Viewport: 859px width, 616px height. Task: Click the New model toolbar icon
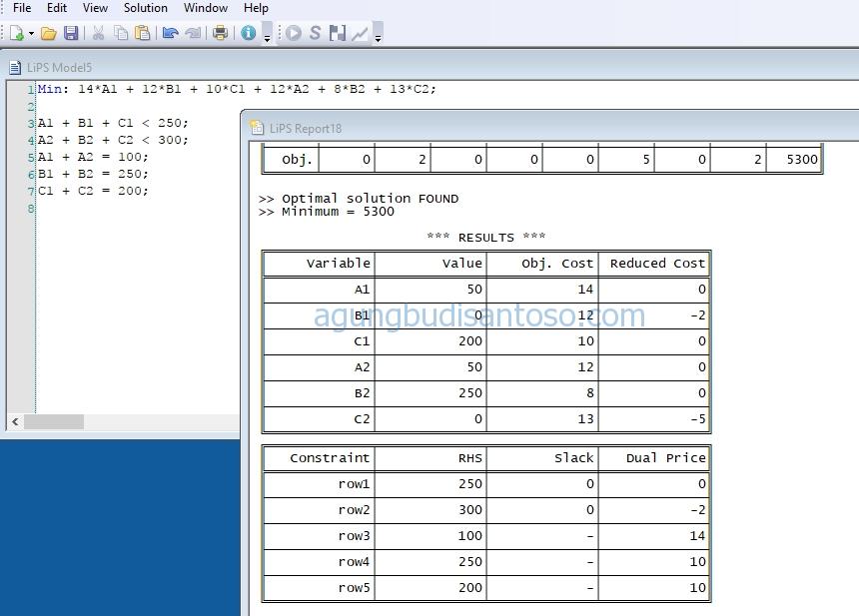16,33
